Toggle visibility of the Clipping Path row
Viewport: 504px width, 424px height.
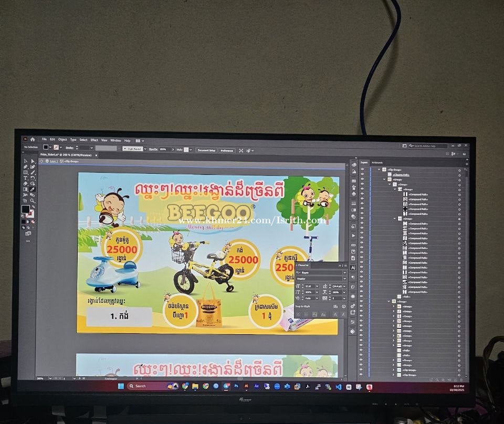click(x=362, y=174)
